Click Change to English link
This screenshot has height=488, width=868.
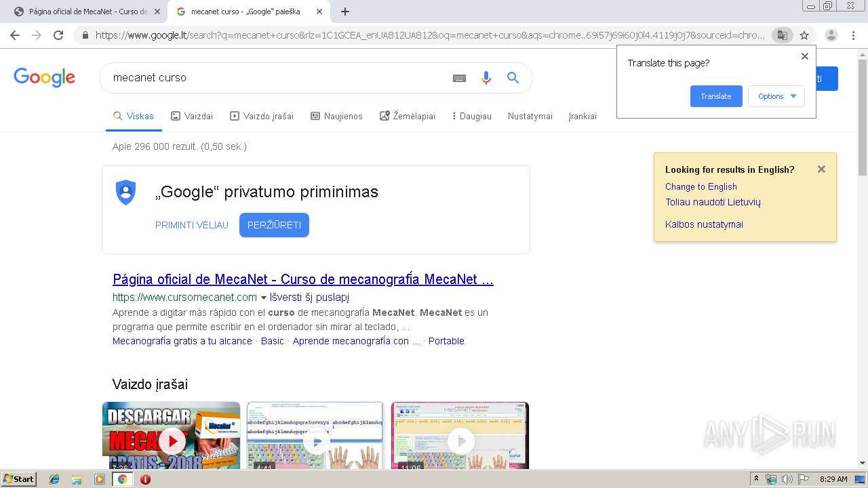click(x=701, y=187)
